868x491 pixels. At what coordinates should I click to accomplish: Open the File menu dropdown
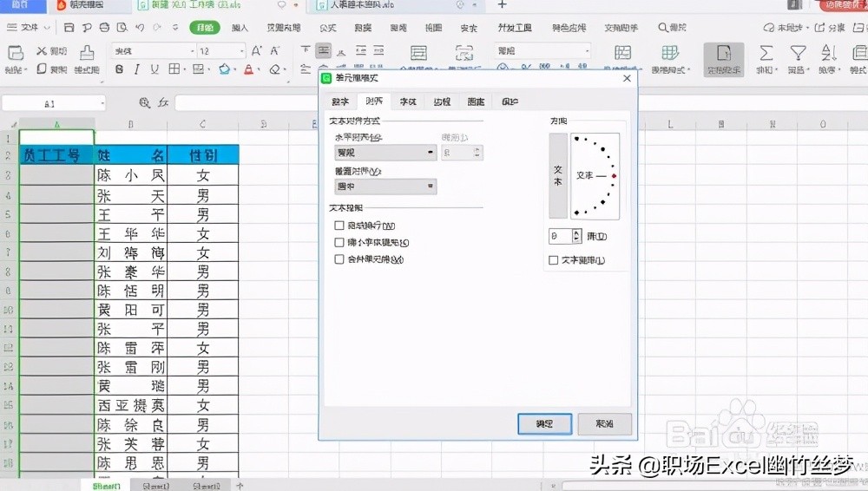[x=29, y=27]
